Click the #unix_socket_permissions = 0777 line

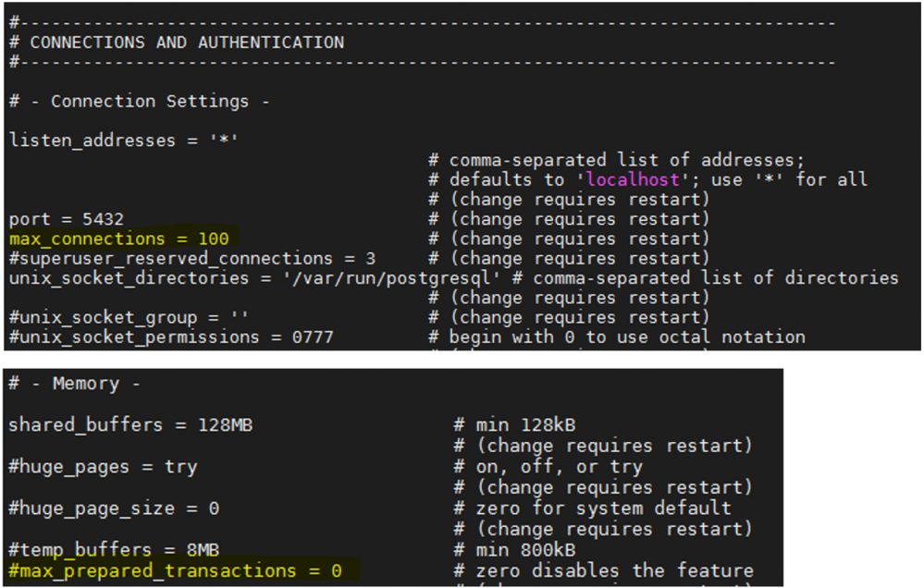[x=170, y=337]
